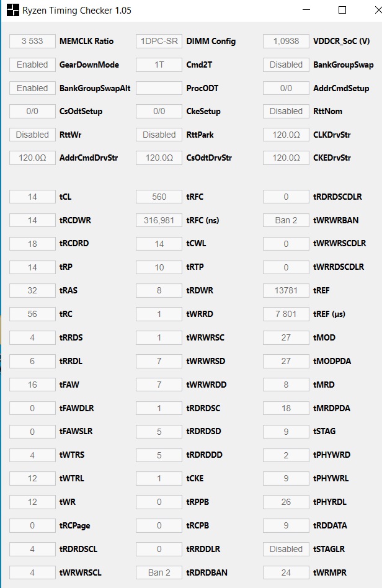
Task: Click the tRAS value field
Action: pos(32,290)
